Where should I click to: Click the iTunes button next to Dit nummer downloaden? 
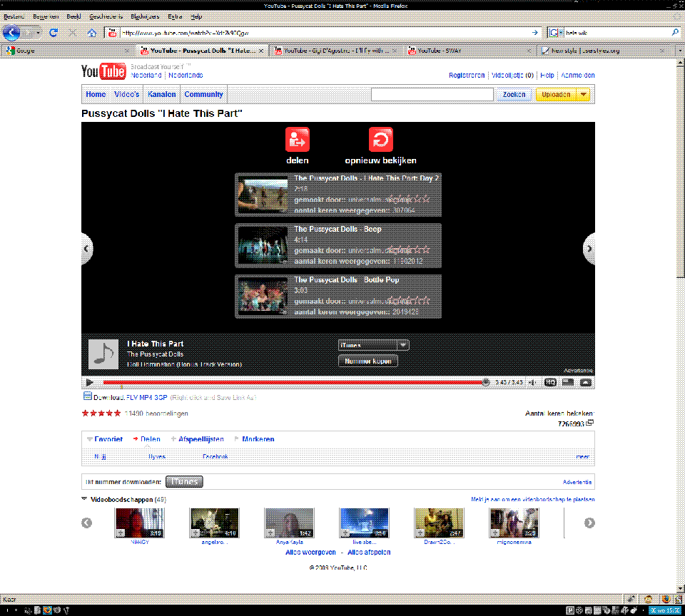pyautogui.click(x=184, y=481)
